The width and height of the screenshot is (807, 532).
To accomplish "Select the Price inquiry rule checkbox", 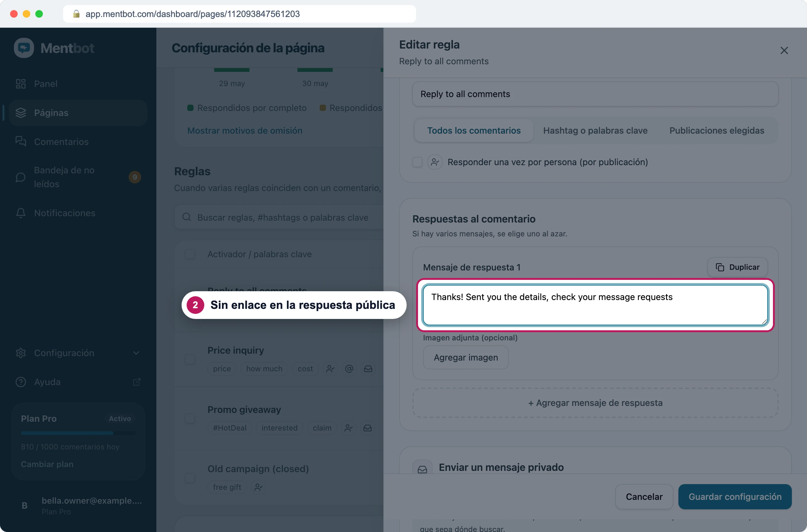I will [190, 359].
